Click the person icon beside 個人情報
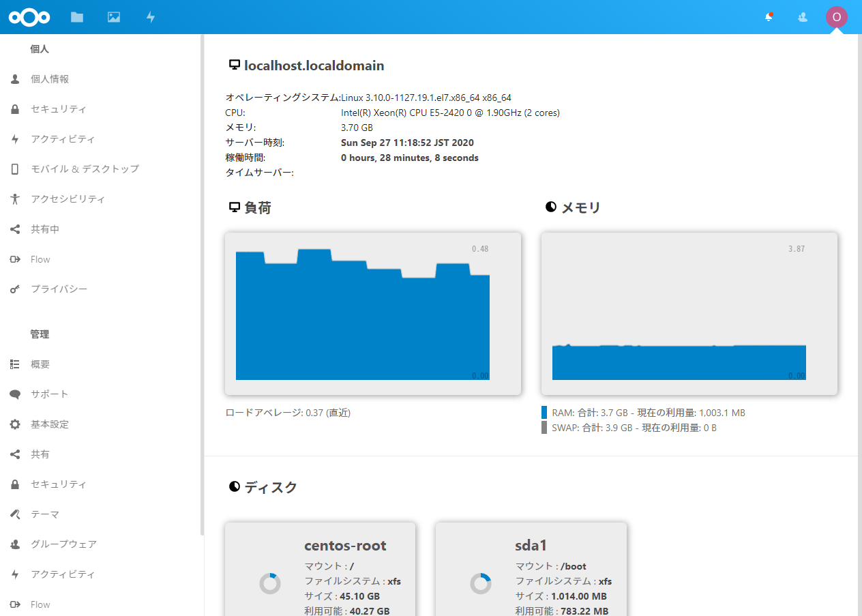862x616 pixels. [x=15, y=79]
